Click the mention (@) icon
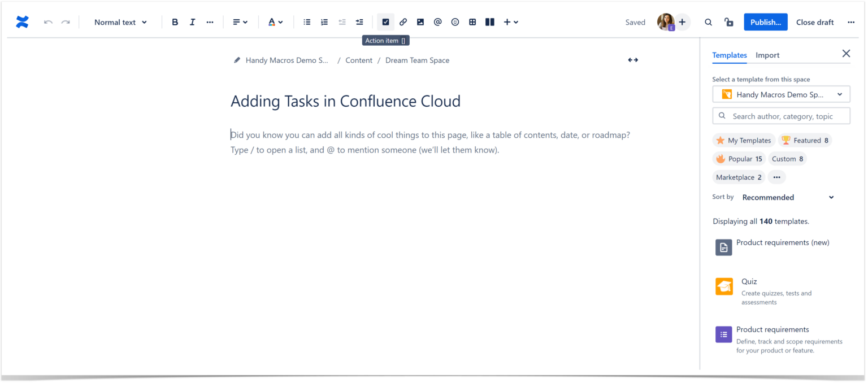This screenshot has width=868, height=383. click(x=437, y=21)
